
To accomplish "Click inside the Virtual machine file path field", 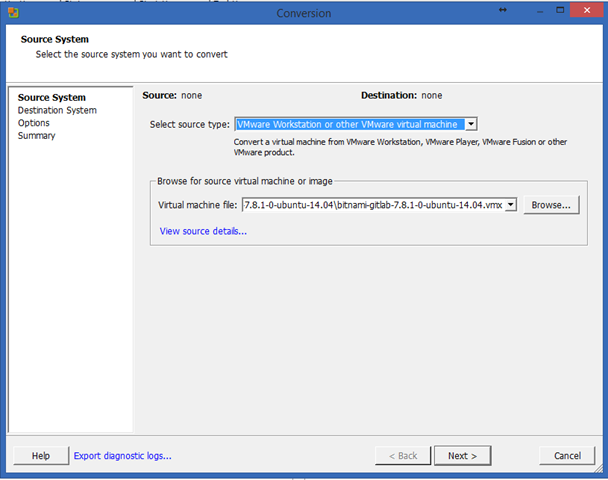I will (373, 205).
